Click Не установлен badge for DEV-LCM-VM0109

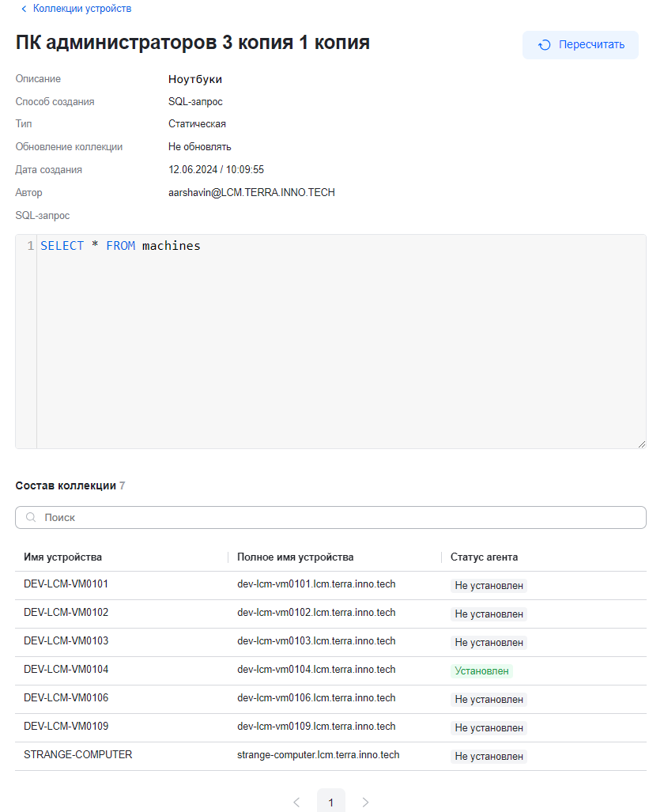click(x=489, y=727)
